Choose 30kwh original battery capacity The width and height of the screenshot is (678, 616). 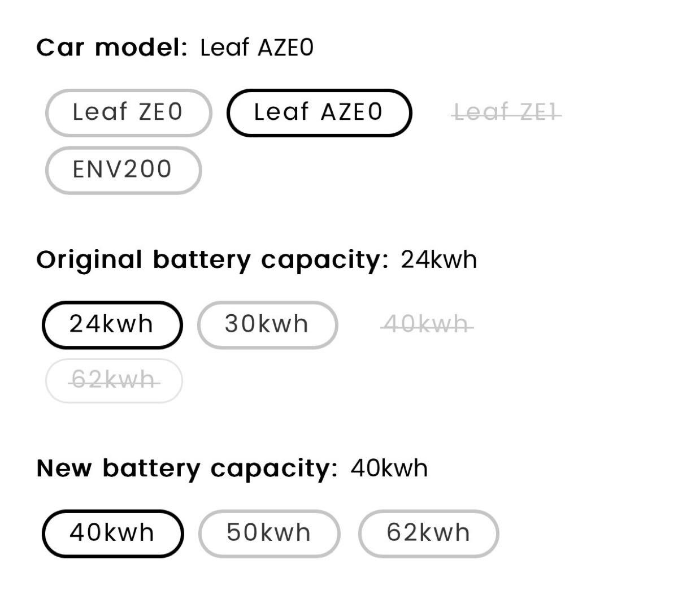pyautogui.click(x=267, y=325)
